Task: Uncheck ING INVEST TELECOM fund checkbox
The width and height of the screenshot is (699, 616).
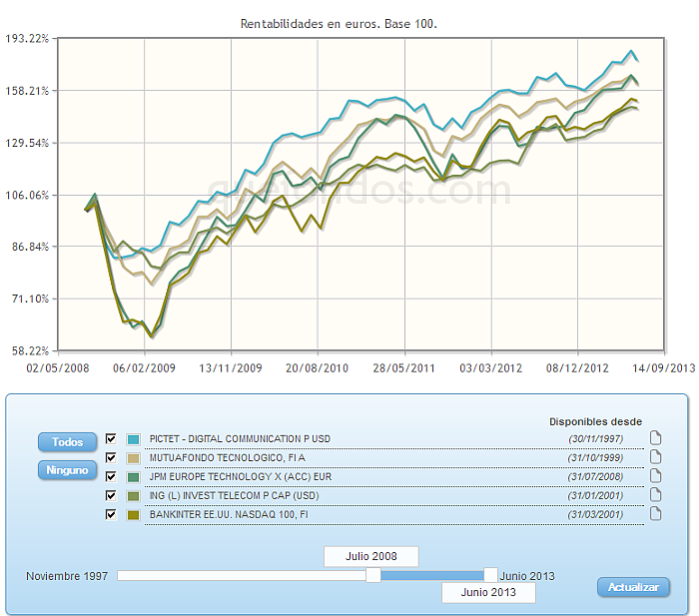Action: pos(111,495)
